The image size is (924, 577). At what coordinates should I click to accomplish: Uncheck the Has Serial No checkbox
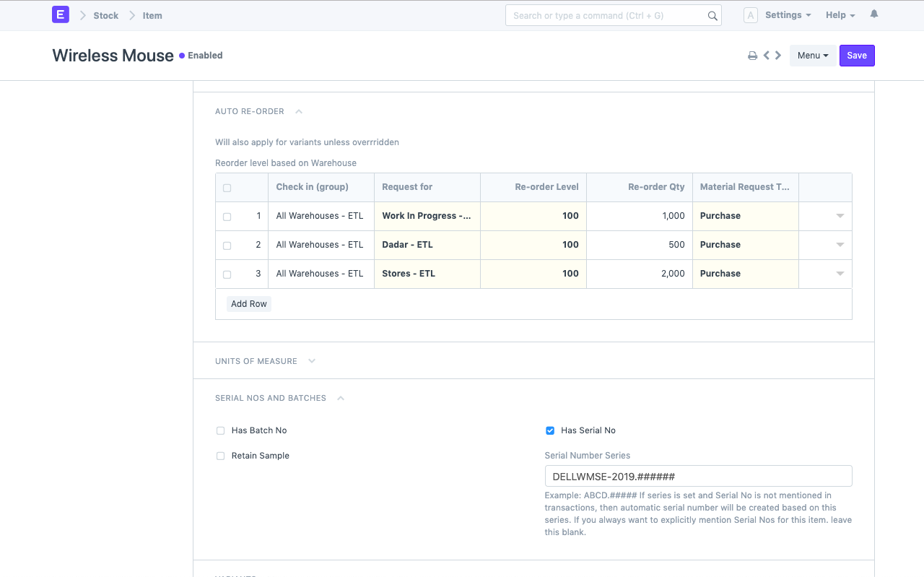point(550,431)
